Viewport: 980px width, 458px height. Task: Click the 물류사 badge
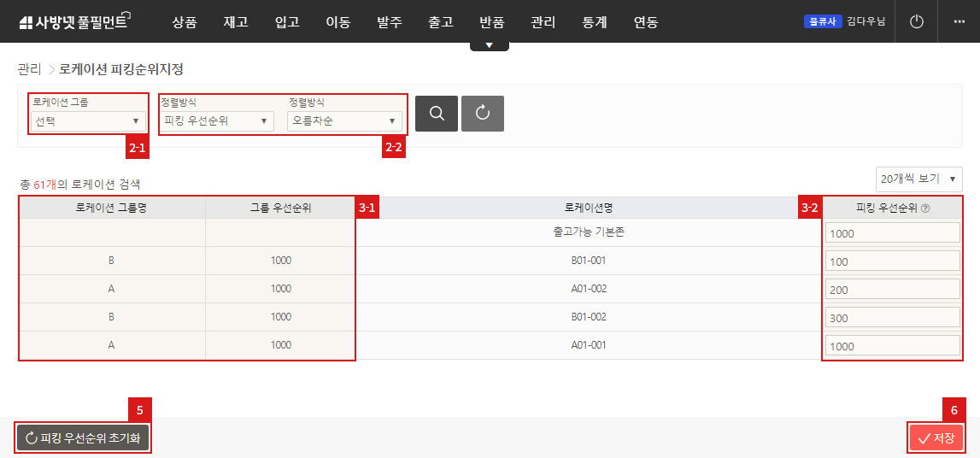click(x=823, y=21)
